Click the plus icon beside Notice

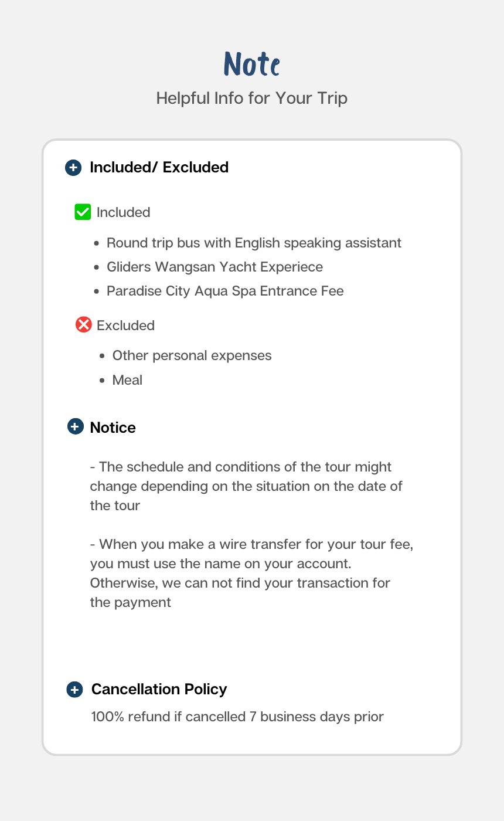click(x=75, y=426)
